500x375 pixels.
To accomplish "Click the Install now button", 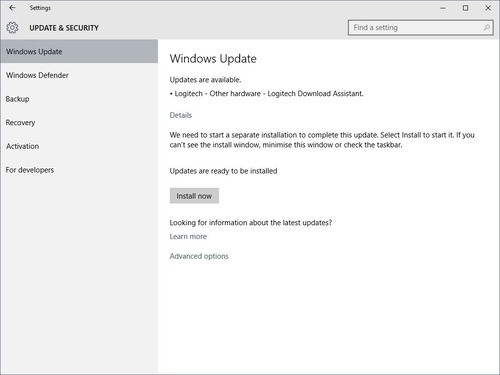I will 194,196.
